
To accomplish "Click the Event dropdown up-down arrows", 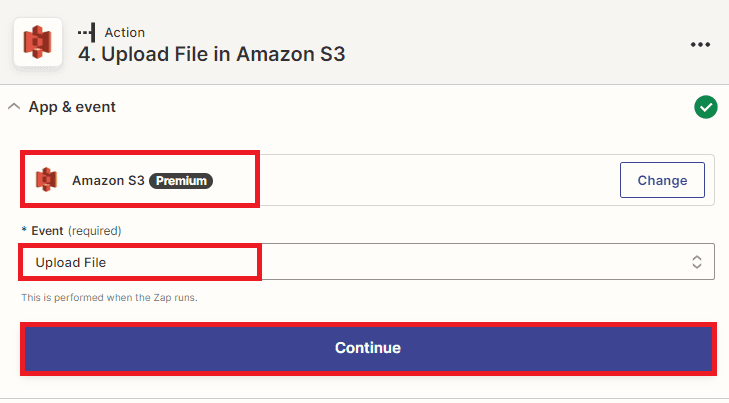I will click(697, 262).
